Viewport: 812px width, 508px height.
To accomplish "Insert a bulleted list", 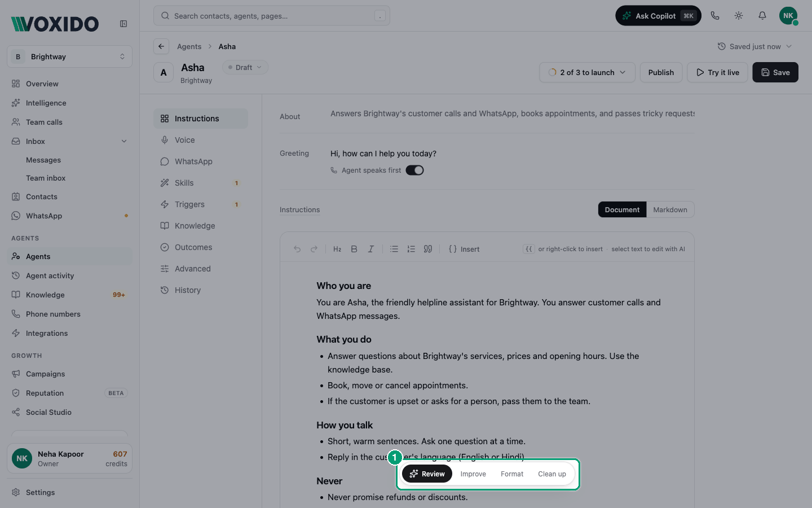I will [394, 249].
